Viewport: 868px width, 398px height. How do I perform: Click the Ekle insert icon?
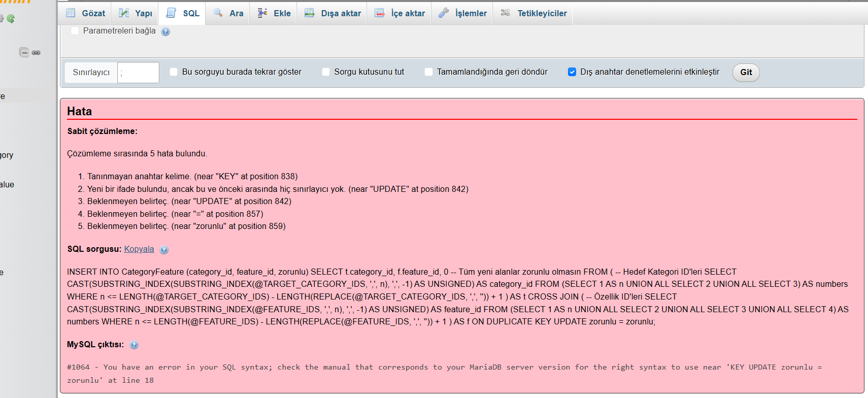click(x=262, y=13)
